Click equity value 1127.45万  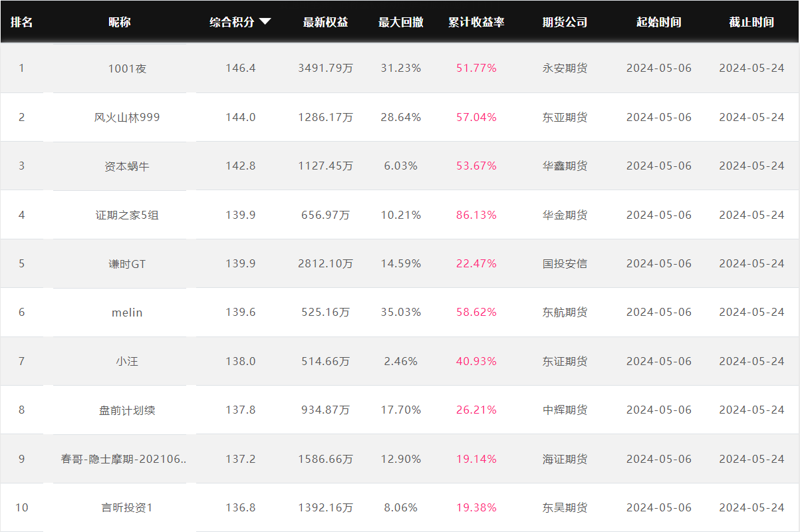click(x=325, y=166)
